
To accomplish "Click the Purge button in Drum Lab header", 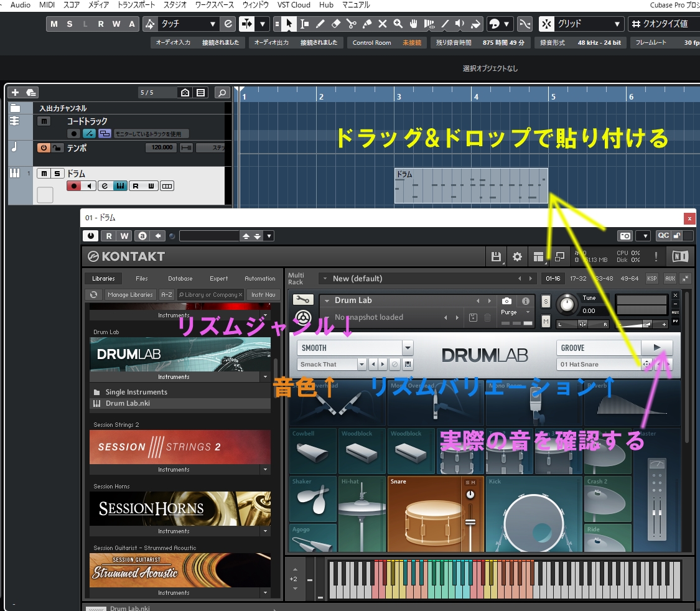I will 509,312.
